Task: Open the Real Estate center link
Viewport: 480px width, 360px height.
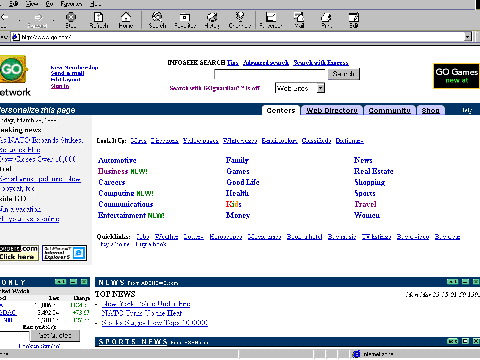Action: pyautogui.click(x=373, y=171)
